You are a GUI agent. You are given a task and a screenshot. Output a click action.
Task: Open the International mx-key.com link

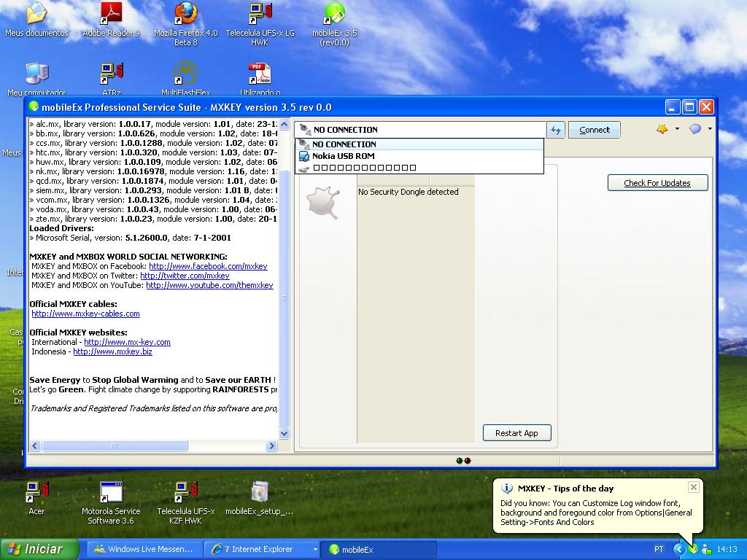coord(127,343)
